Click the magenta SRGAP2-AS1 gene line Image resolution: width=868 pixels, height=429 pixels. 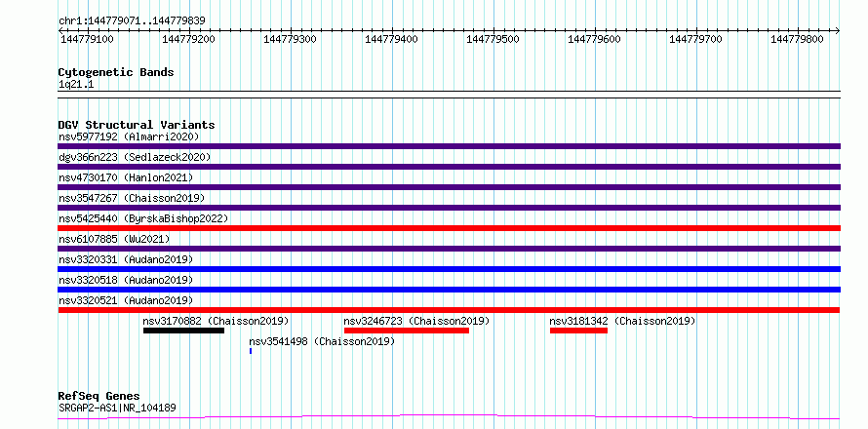pyautogui.click(x=449, y=416)
